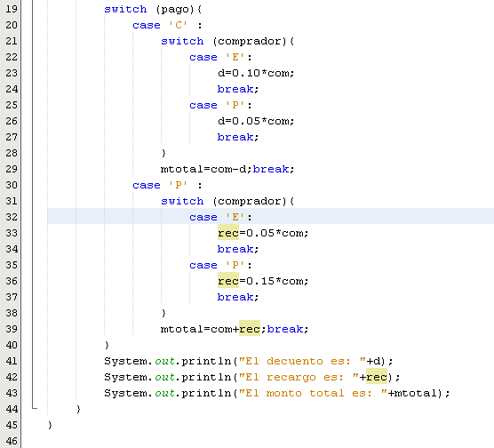Viewport: 494px width, 448px height.
Task: Click the closing brace on line 40
Action: [107, 345]
